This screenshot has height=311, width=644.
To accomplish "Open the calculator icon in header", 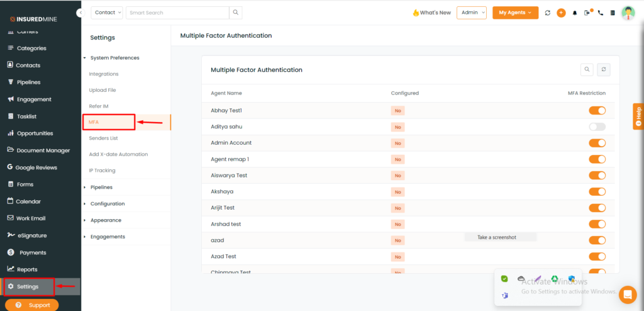I will [613, 13].
